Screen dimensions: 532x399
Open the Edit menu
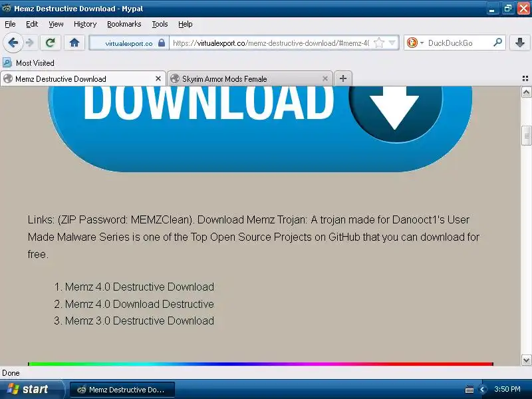pos(32,24)
